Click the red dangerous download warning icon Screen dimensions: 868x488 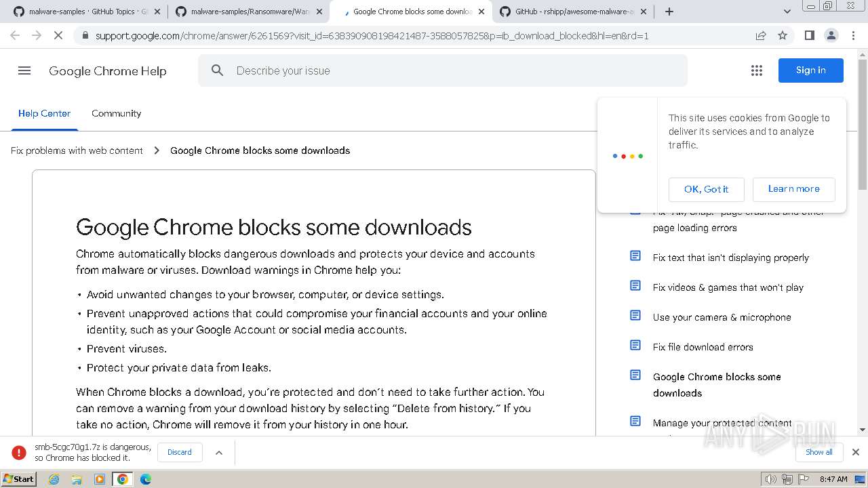[x=19, y=452]
